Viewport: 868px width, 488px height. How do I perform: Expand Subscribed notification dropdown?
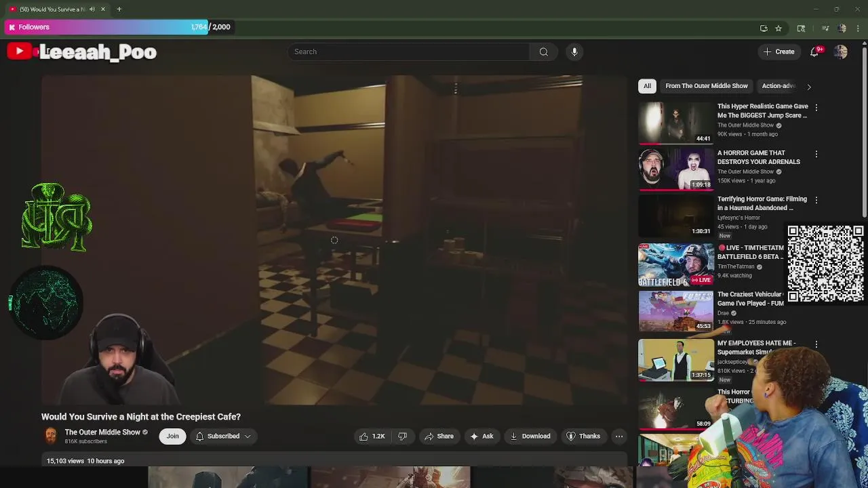248,436
